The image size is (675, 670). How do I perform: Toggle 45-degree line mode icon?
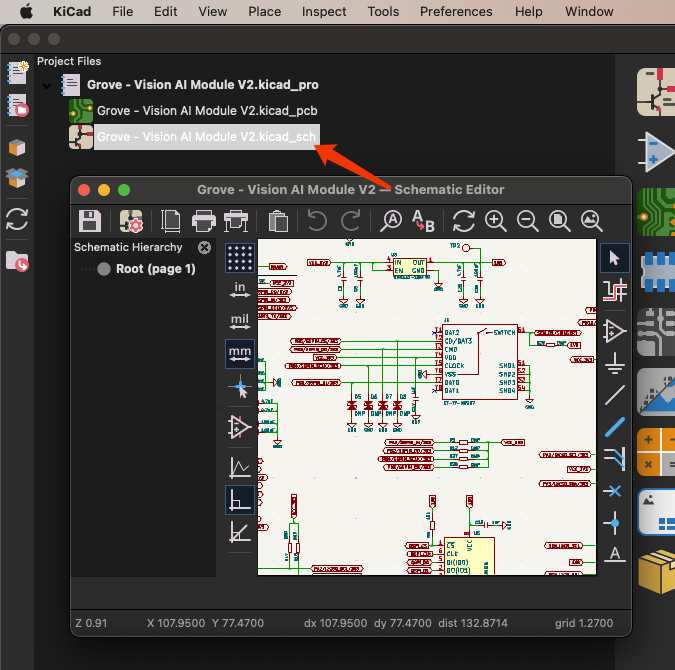coord(240,532)
